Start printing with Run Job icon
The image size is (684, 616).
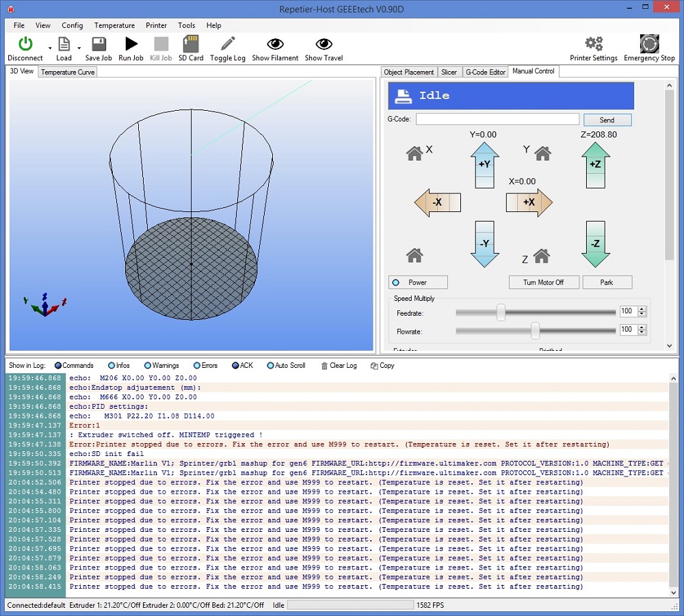[131, 44]
